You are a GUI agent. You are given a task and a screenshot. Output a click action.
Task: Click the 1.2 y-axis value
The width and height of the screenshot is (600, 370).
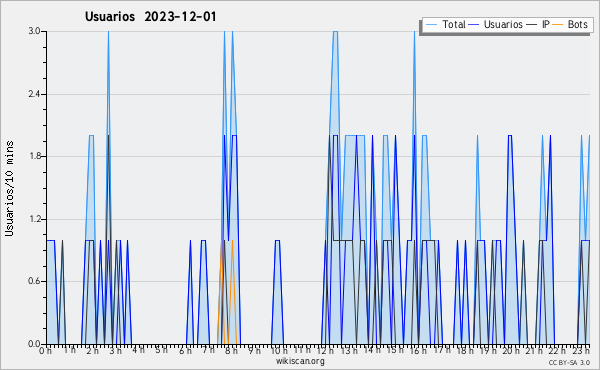(x=35, y=219)
